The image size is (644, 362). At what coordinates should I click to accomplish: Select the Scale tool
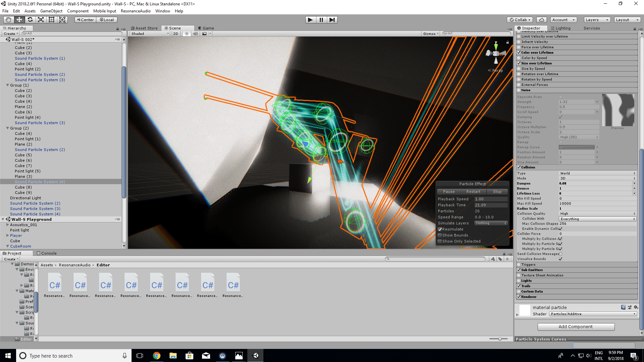coord(41,20)
